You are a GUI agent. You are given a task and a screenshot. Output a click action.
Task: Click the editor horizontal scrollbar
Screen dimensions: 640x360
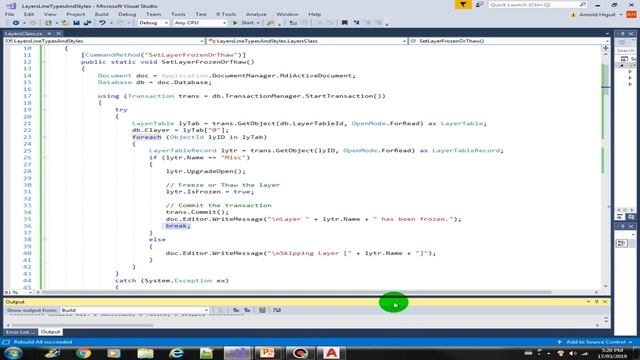point(297,292)
